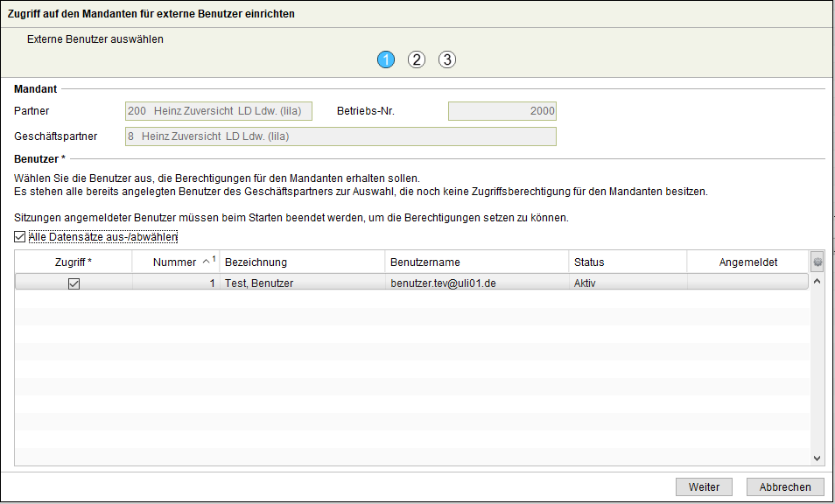Sort table by Nummer column
This screenshot has width=835, height=504.
[174, 262]
